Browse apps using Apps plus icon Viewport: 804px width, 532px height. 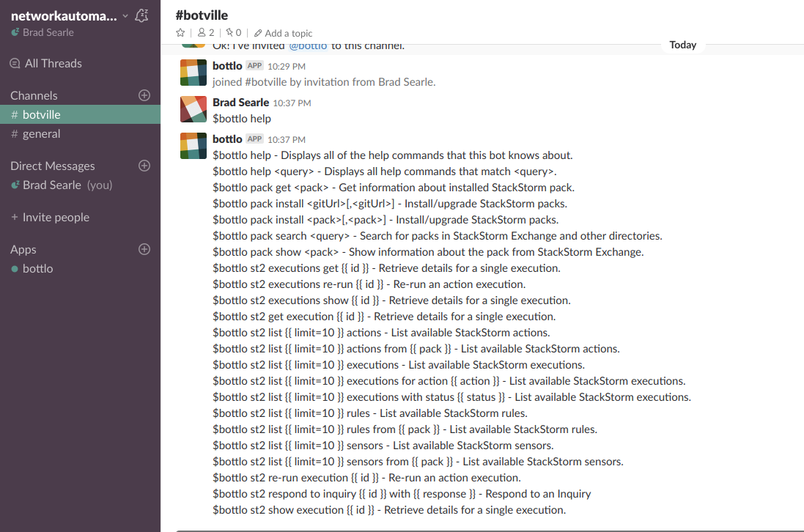(144, 249)
